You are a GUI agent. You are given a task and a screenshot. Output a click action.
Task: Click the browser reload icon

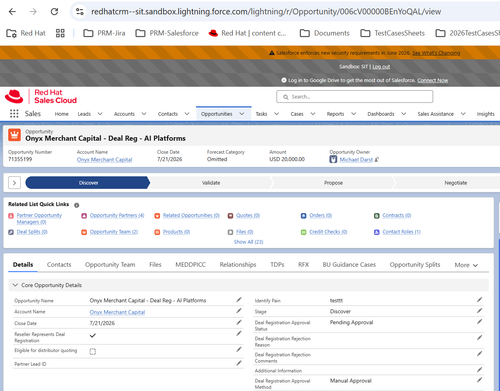[x=54, y=12]
